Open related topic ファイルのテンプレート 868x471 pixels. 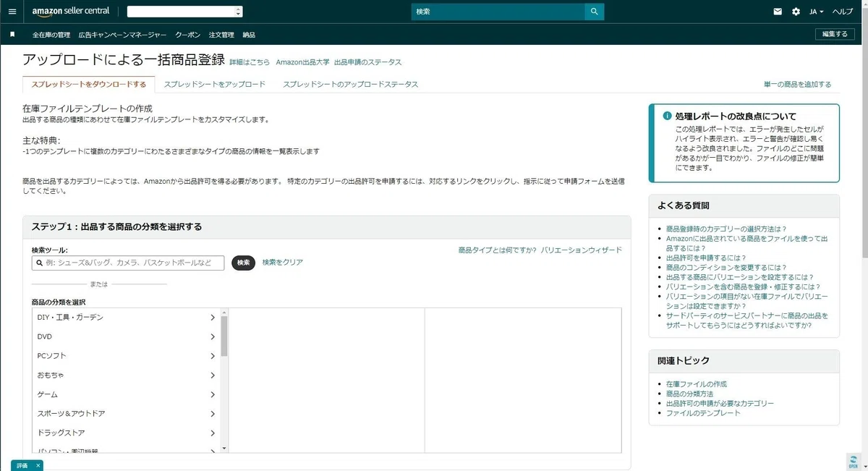(703, 412)
